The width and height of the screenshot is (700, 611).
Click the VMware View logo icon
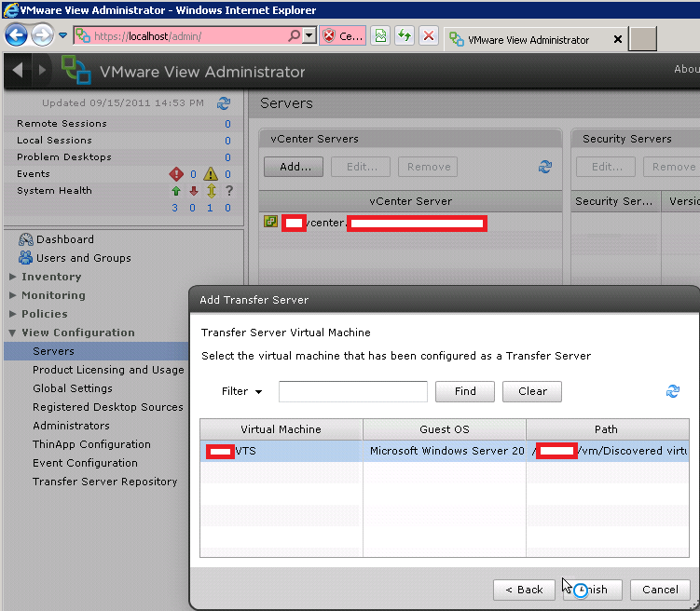pos(75,70)
